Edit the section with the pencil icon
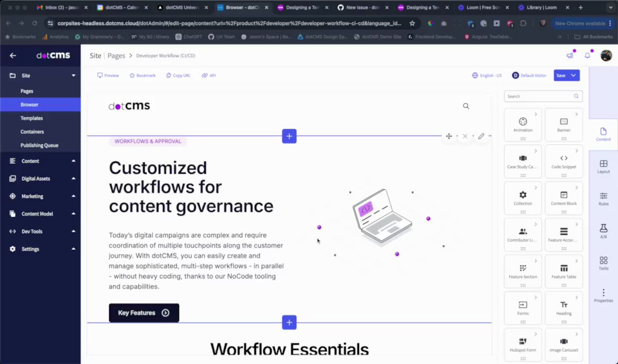Image resolution: width=618 pixels, height=364 pixels. 481,136
